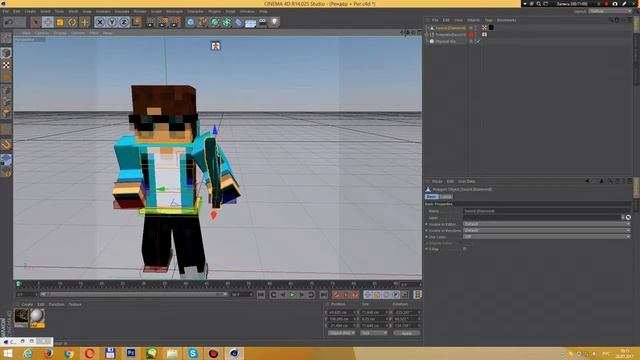Viewport: 640px width, 360px height.
Task: Toggle the X-Ray checkbox
Action: click(464, 249)
